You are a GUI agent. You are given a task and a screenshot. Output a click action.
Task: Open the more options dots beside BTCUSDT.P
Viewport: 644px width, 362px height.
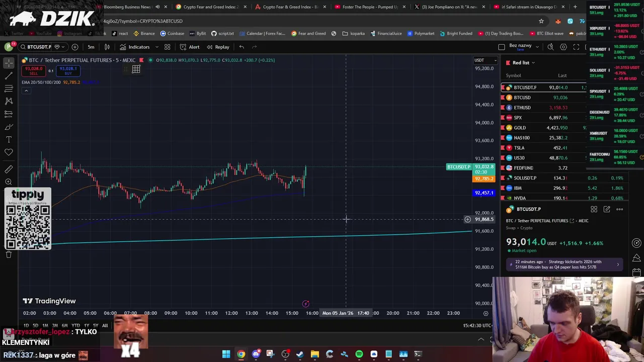pyautogui.click(x=620, y=209)
